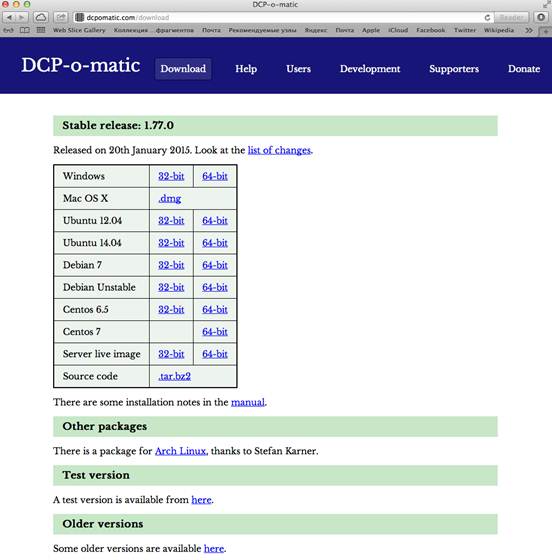Go back with the browser back arrow
The height and width of the screenshot is (560, 552).
pyautogui.click(x=9, y=17)
